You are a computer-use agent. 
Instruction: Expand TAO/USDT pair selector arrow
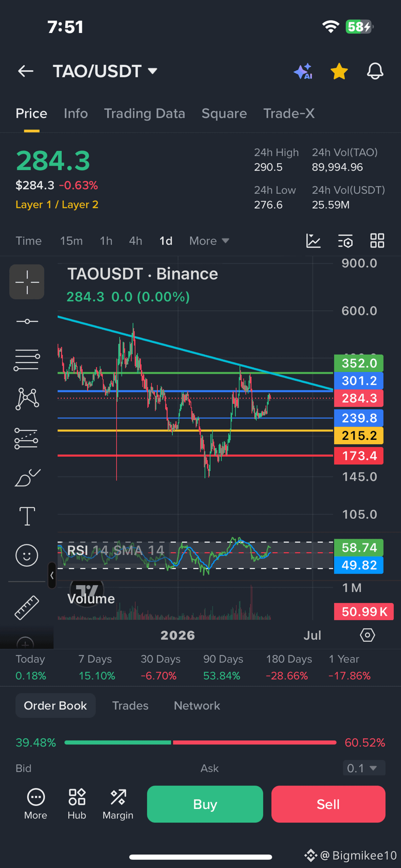coord(153,71)
